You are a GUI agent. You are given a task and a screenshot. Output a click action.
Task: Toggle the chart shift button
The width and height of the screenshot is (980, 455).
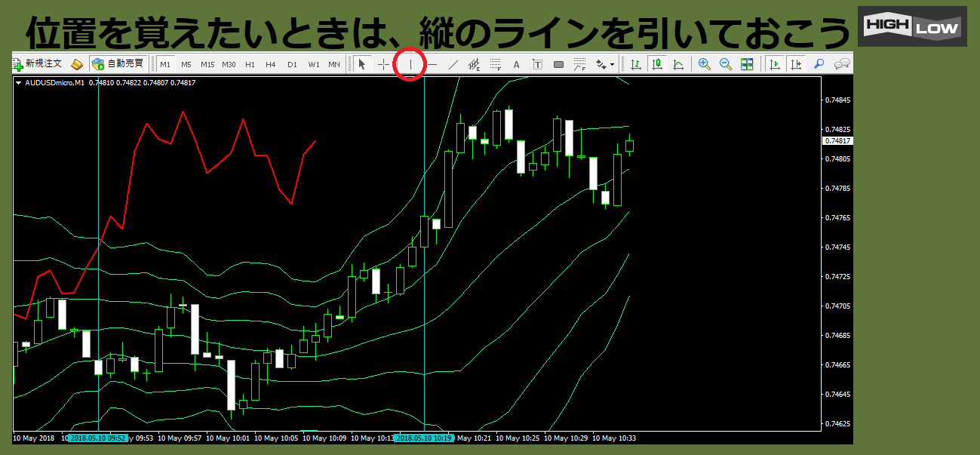click(795, 64)
